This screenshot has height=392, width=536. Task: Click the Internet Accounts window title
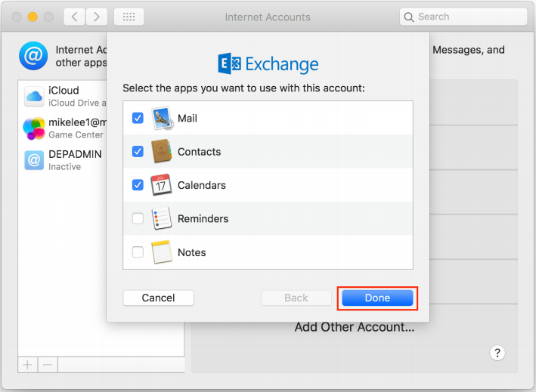click(268, 17)
